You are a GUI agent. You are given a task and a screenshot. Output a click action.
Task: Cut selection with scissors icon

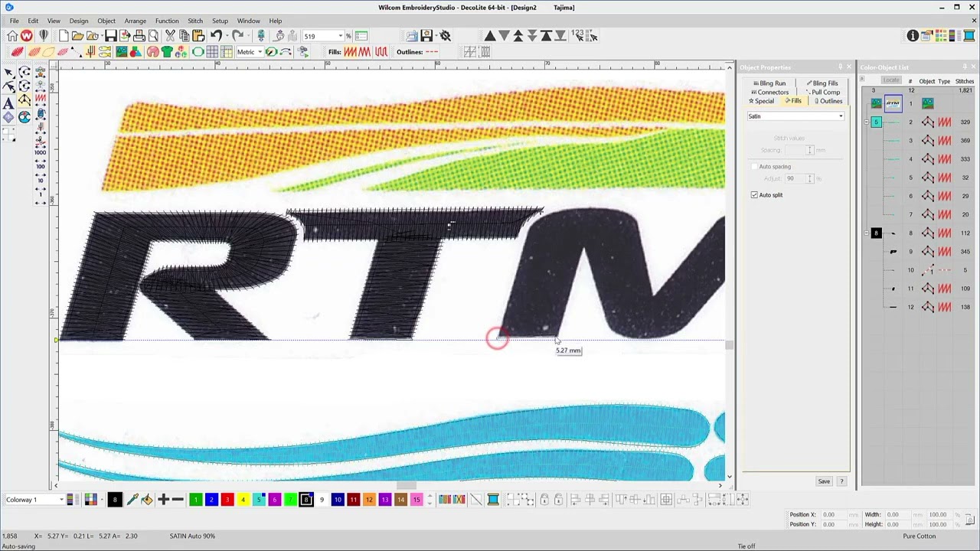(x=170, y=36)
